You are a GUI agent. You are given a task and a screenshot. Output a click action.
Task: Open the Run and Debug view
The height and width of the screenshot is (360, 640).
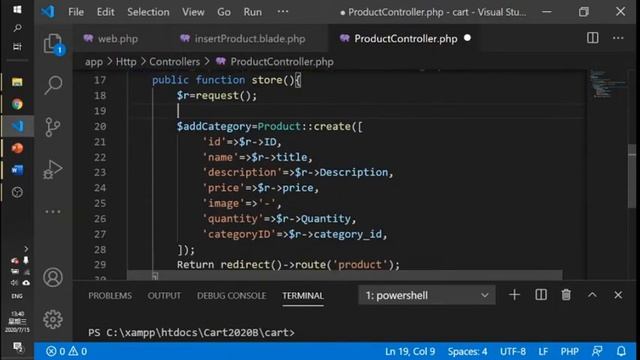(53, 169)
